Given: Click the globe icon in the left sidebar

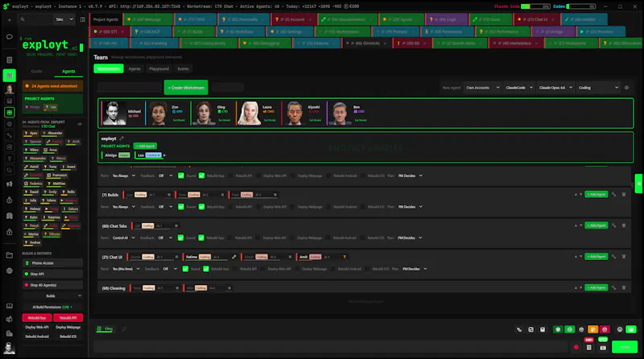Looking at the screenshot, I should [10, 270].
